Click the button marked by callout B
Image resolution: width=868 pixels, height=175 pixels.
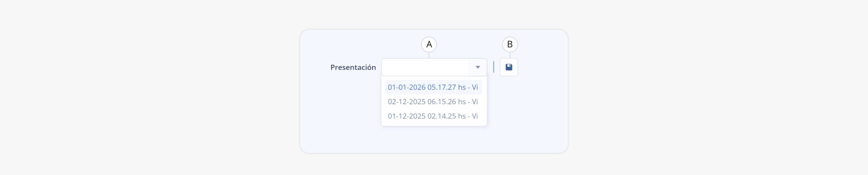[509, 67]
